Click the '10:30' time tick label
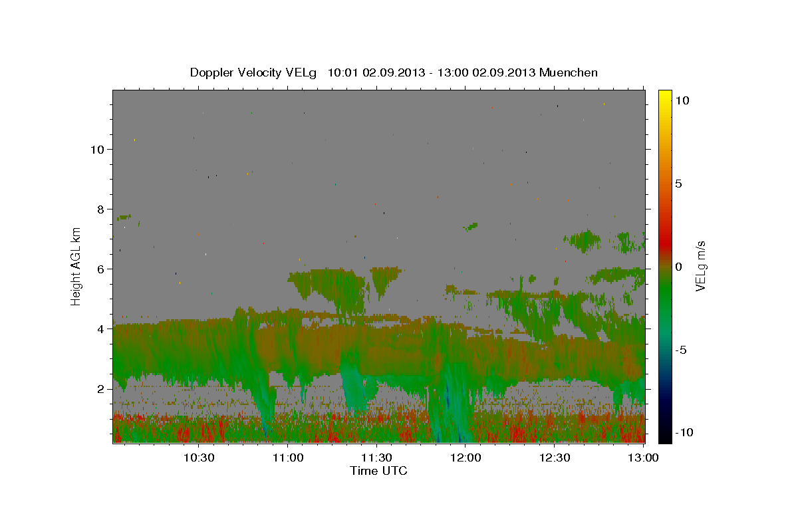This screenshot has height=532, width=798. point(198,458)
